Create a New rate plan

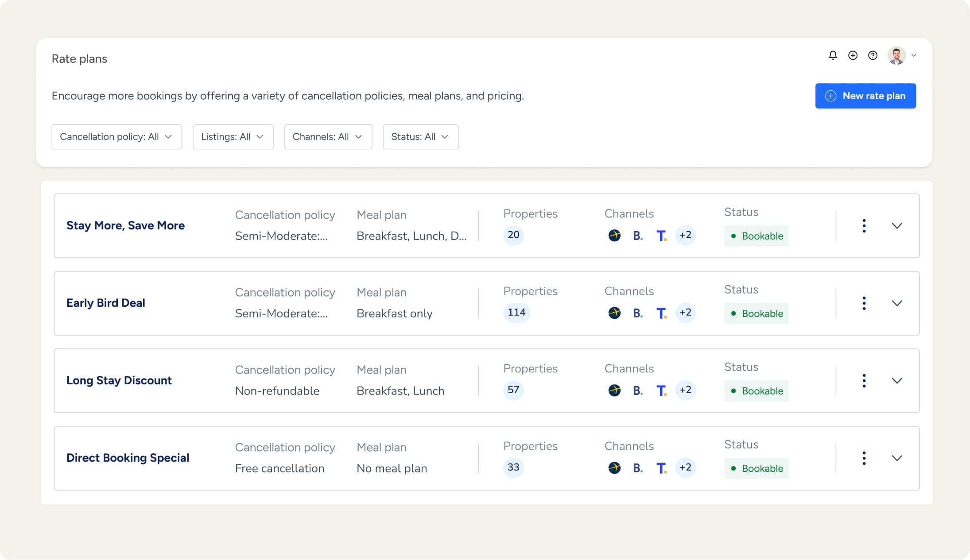(x=865, y=96)
